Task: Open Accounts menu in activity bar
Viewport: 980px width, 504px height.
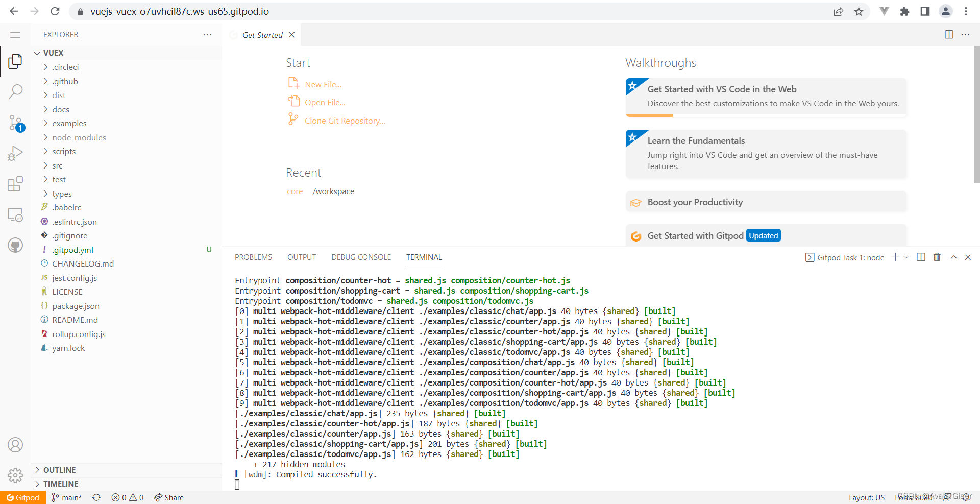Action: [15, 445]
